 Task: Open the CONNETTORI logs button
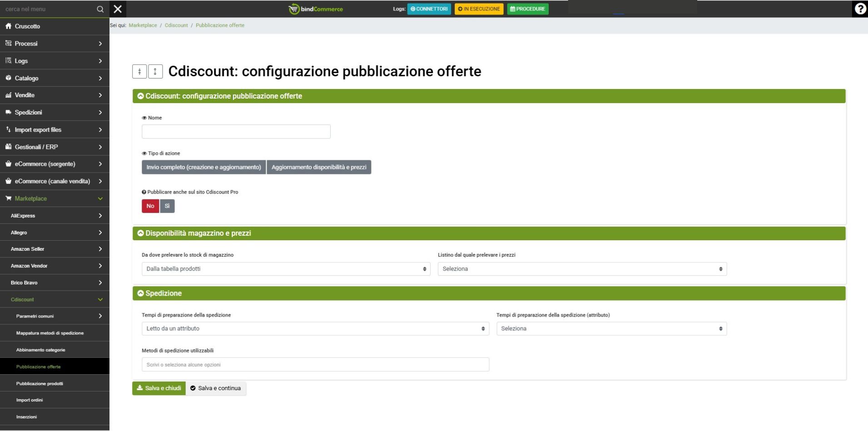[429, 9]
